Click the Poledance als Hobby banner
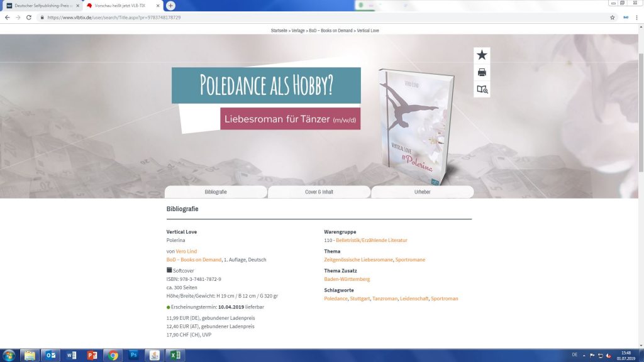This screenshot has height=362, width=644. 266,85
